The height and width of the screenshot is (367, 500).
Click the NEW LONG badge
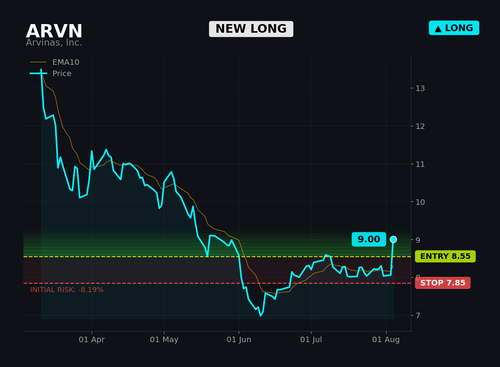[x=251, y=29]
